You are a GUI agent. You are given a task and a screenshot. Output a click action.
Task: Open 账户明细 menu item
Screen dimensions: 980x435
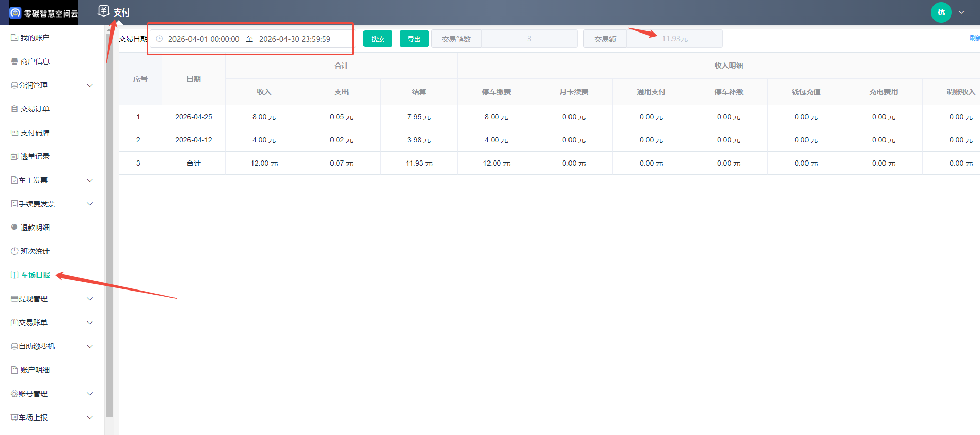[x=35, y=370]
